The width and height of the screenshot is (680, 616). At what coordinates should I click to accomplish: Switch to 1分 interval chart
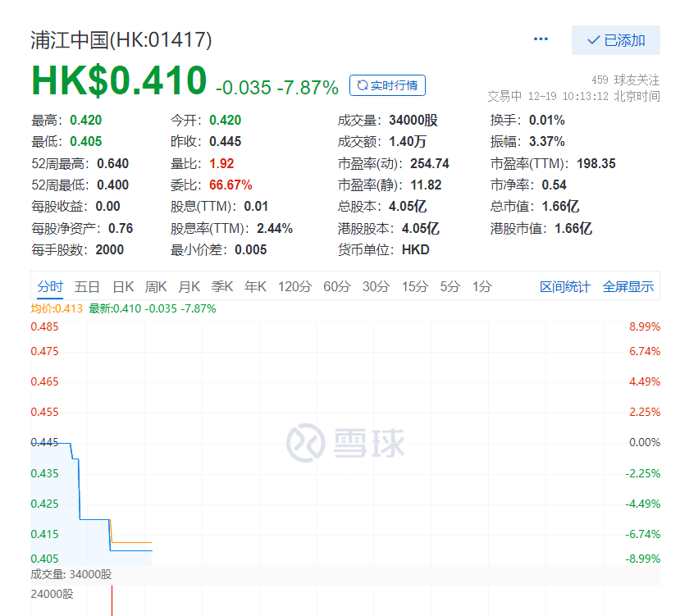481,286
